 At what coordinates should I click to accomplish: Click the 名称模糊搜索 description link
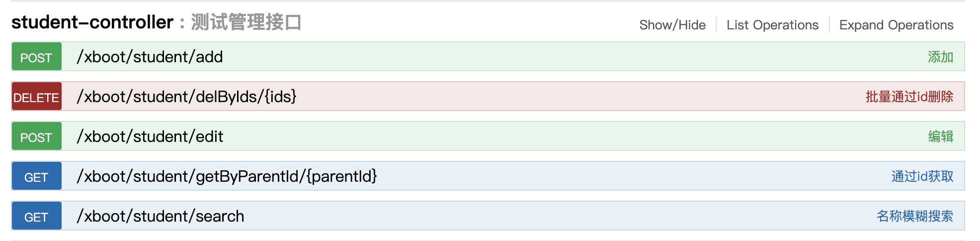click(x=914, y=216)
